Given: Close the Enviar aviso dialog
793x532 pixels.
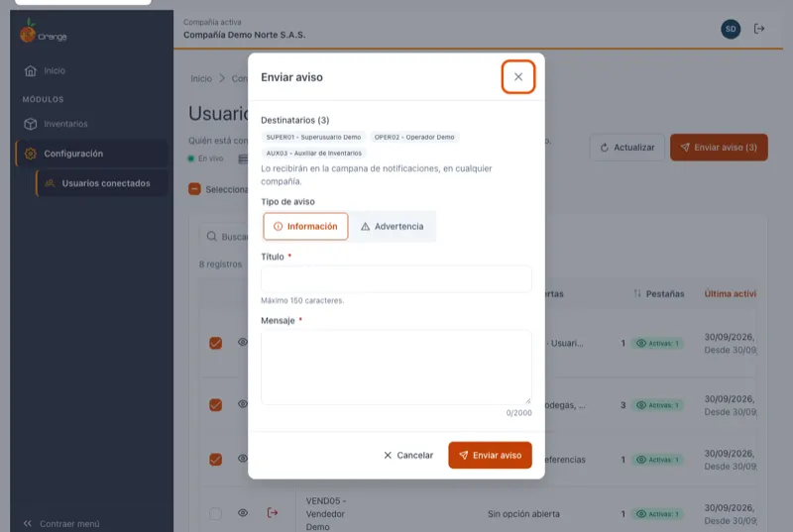Looking at the screenshot, I should (x=517, y=77).
